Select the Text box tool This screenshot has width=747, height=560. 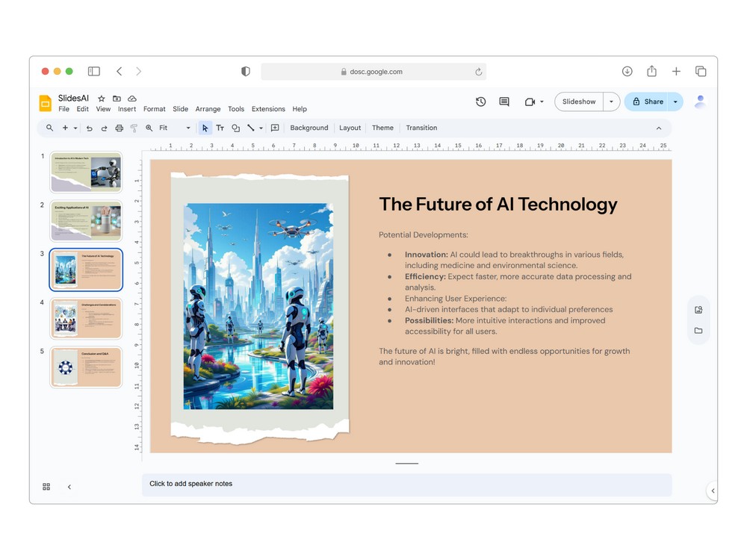click(x=222, y=128)
